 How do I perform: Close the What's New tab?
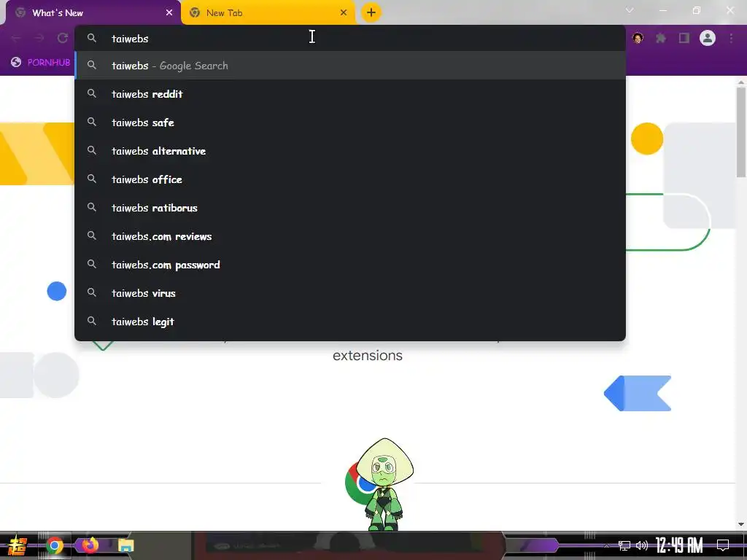tap(169, 13)
